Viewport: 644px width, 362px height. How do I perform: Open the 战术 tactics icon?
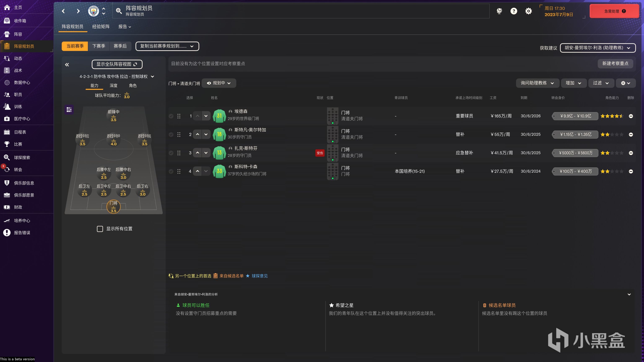click(7, 70)
